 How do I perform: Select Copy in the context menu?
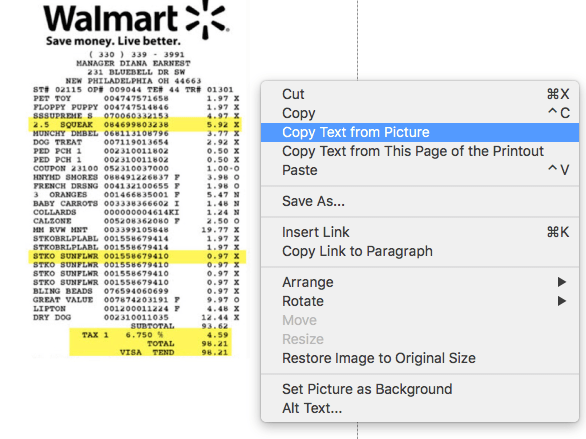click(420, 113)
